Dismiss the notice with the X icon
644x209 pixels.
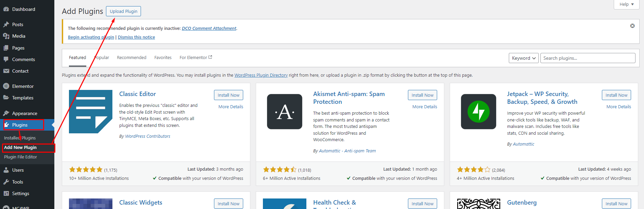pos(632,26)
